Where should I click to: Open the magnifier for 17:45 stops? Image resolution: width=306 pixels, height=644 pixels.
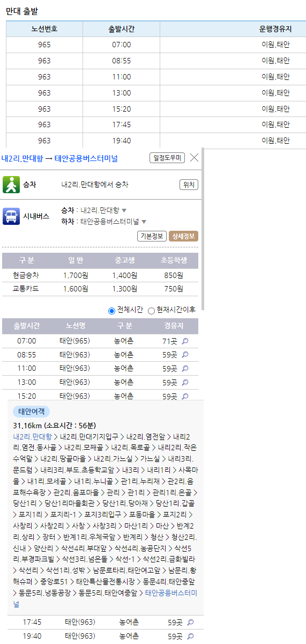(190, 623)
